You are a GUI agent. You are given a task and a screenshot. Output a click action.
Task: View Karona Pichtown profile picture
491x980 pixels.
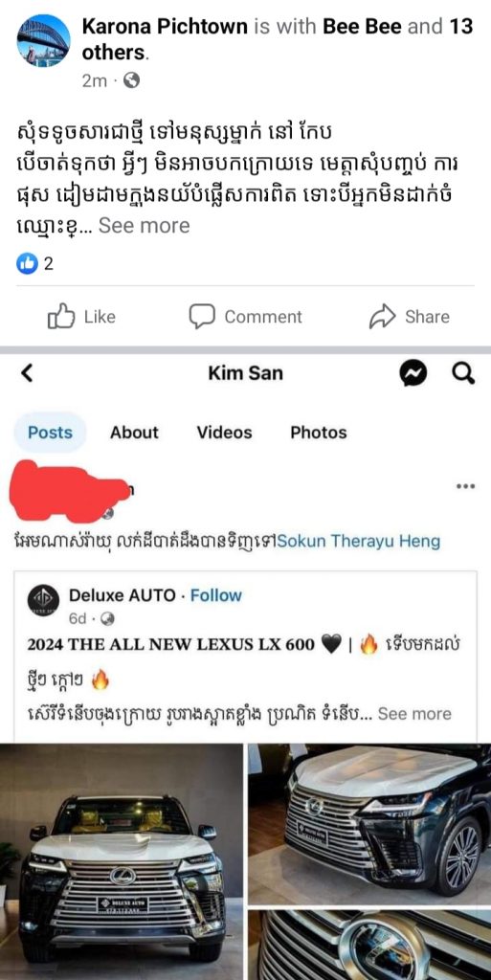tap(44, 40)
